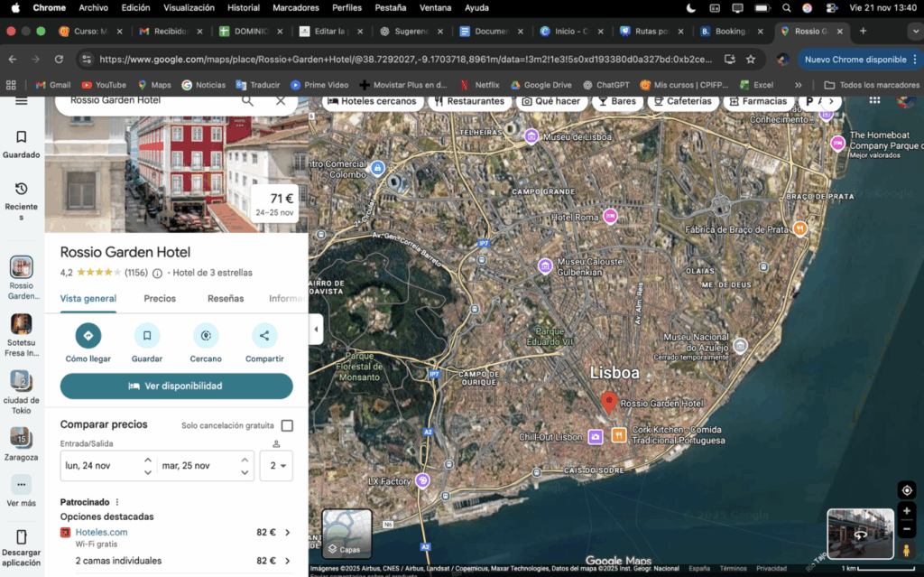
Task: Open the guests number dropdown
Action: pyautogui.click(x=276, y=466)
